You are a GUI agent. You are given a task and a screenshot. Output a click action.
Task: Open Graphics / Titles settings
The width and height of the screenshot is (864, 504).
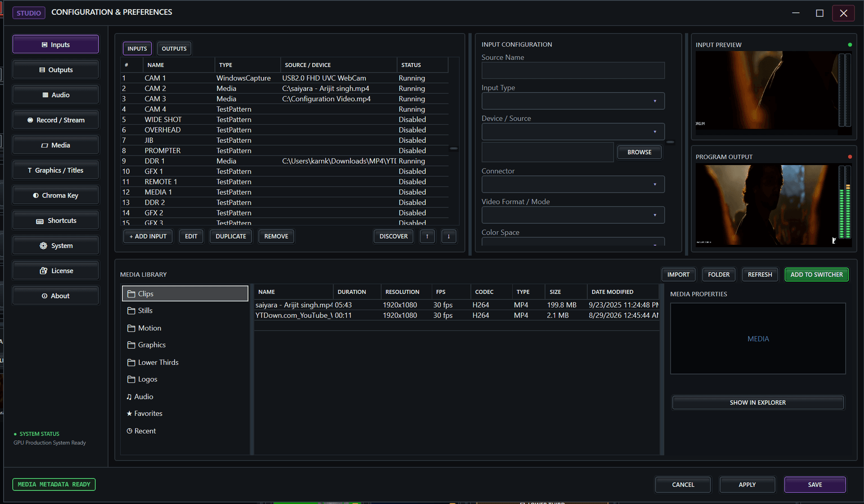click(55, 171)
